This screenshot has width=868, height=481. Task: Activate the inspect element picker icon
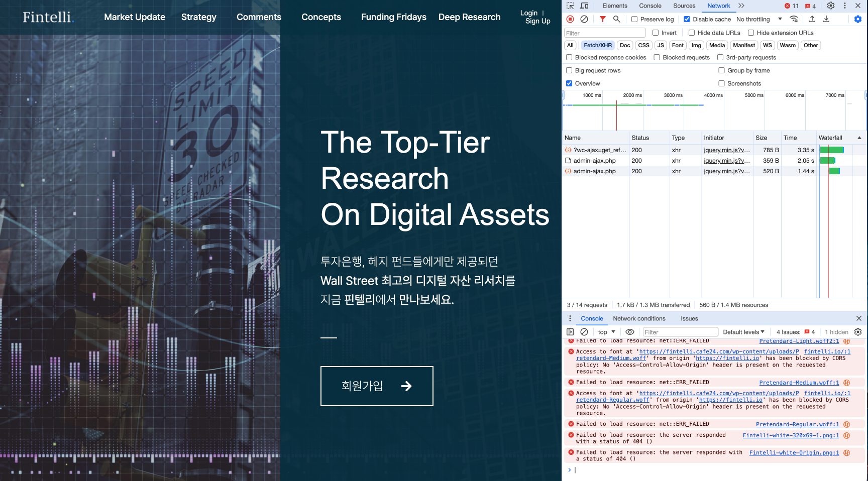click(x=570, y=6)
